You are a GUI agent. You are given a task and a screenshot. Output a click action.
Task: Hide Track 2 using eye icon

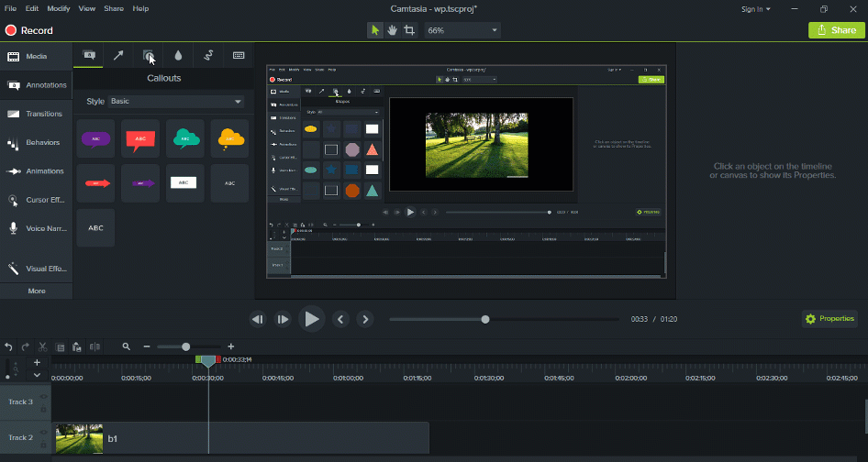tap(43, 433)
